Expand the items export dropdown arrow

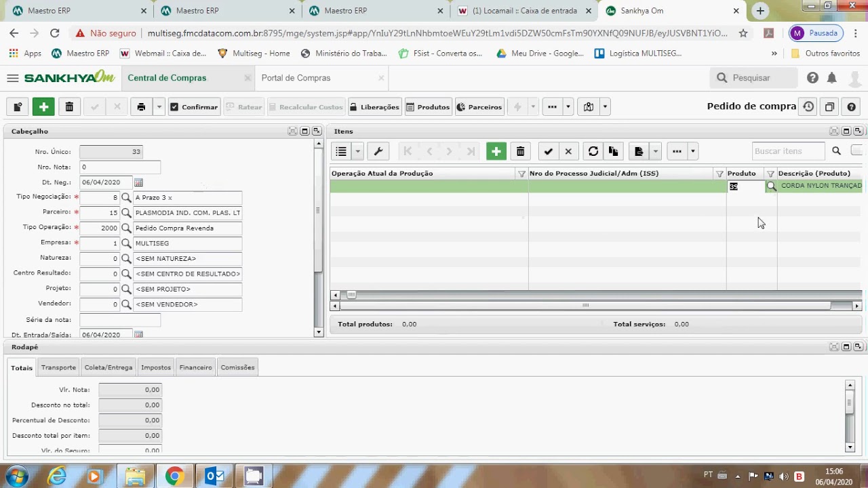[x=655, y=151]
